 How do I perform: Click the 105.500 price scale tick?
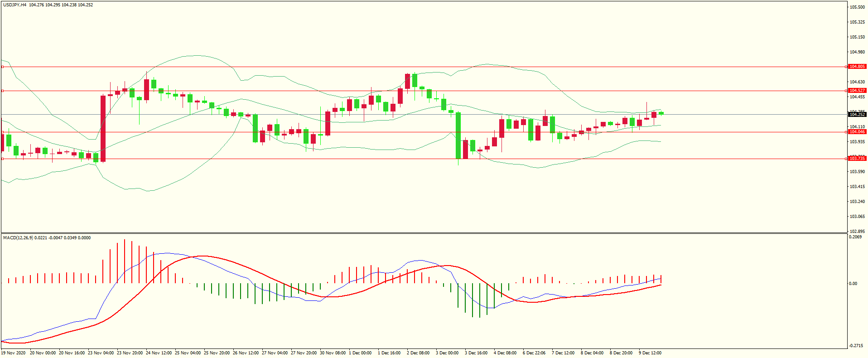857,7
